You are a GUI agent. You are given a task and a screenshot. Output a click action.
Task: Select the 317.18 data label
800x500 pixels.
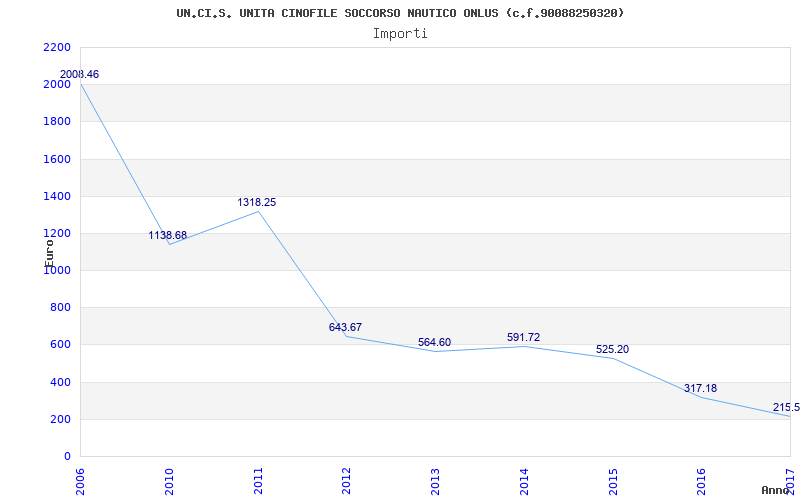(701, 388)
